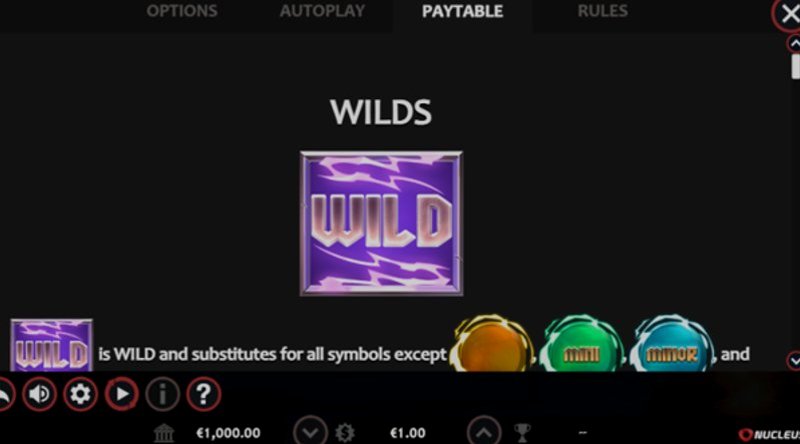Mute sound with the speaker icon
This screenshot has width=800, height=444.
click(39, 394)
